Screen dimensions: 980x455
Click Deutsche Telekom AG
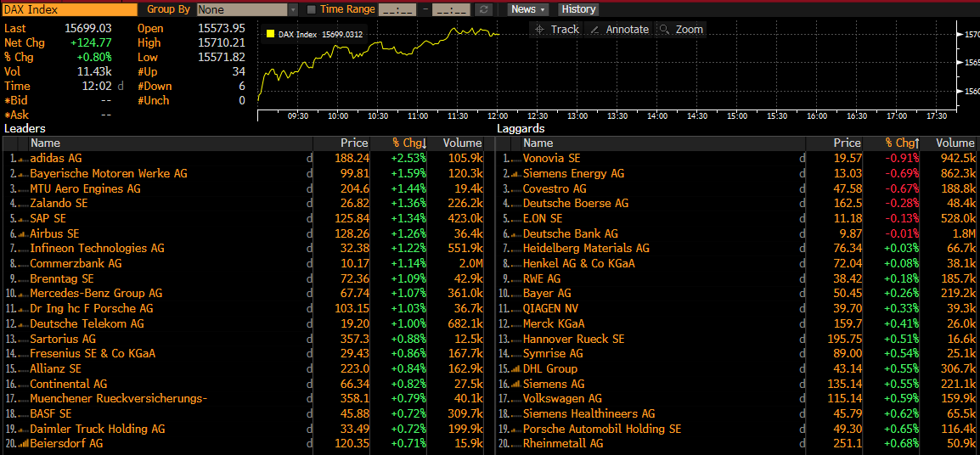tap(87, 323)
